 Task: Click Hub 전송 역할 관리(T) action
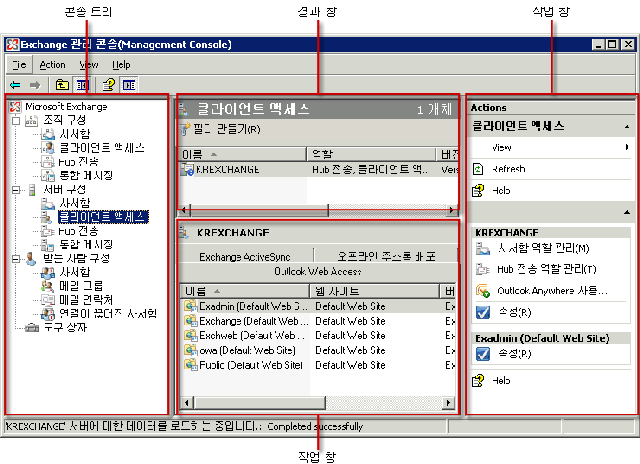click(x=547, y=269)
